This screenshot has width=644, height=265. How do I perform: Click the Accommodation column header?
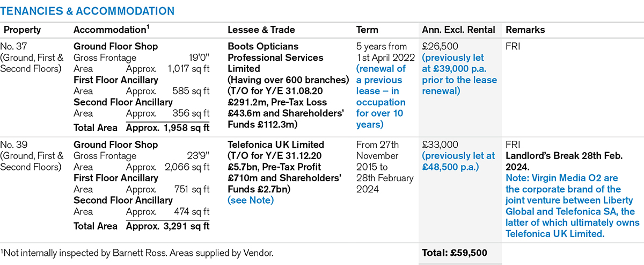pyautogui.click(x=111, y=30)
